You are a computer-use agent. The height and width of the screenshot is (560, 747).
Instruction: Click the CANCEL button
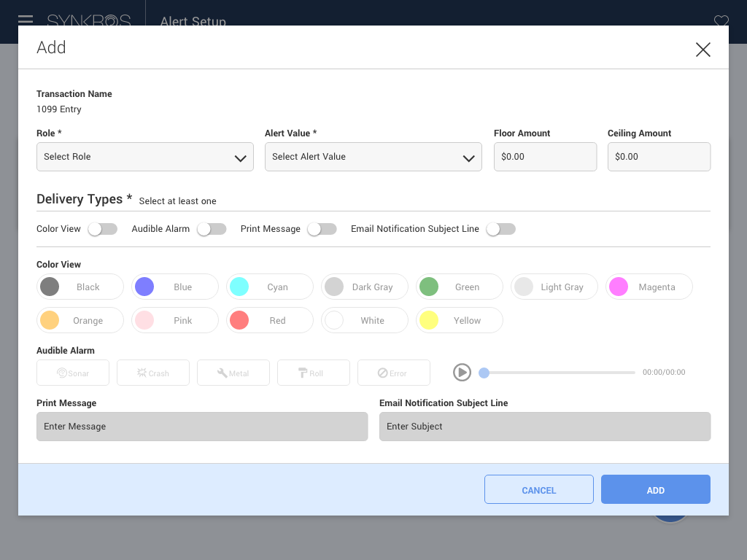point(539,489)
